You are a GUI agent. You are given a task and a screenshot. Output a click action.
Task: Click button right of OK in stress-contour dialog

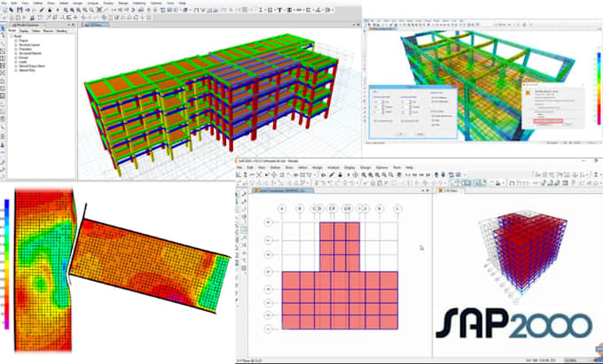point(420,134)
